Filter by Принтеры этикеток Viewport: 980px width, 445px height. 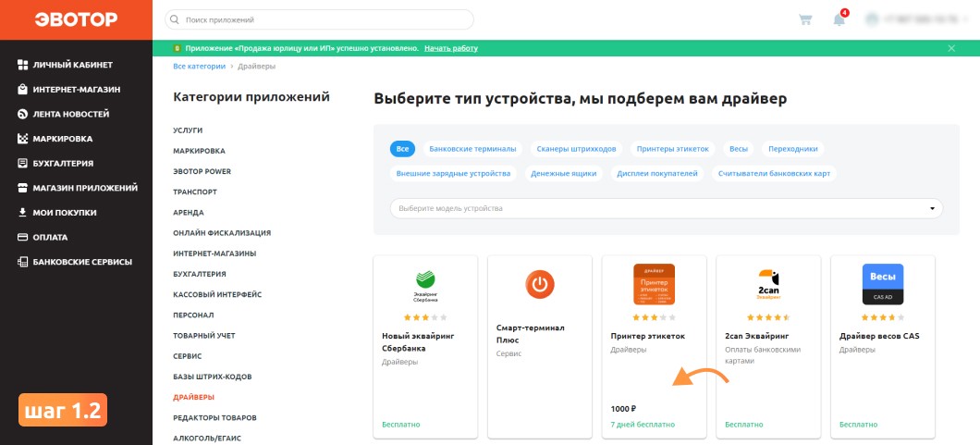click(672, 149)
